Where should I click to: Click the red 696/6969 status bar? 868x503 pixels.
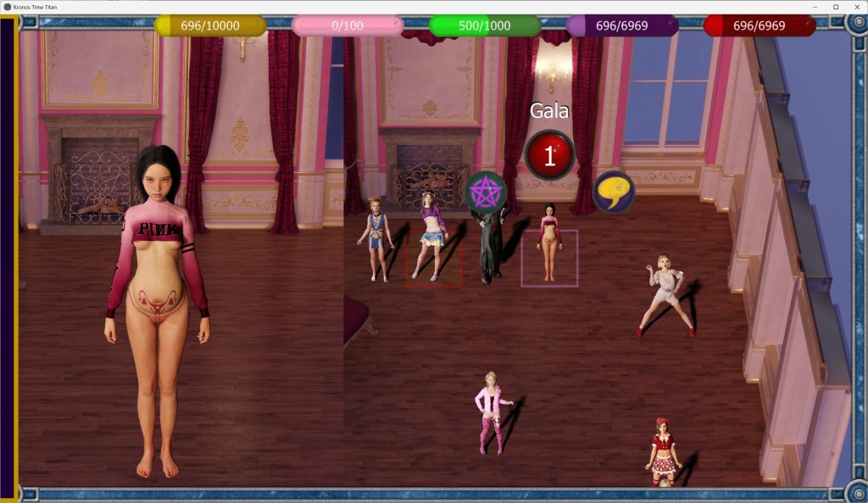[759, 25]
